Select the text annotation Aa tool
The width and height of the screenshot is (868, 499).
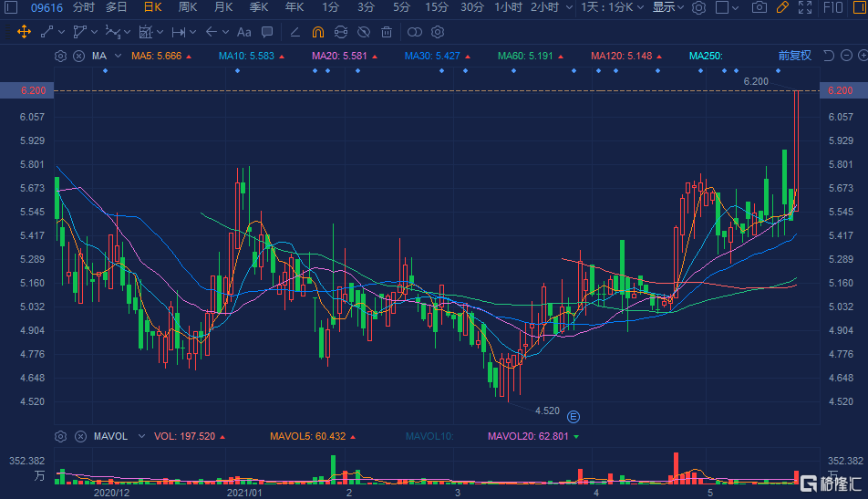[x=243, y=32]
